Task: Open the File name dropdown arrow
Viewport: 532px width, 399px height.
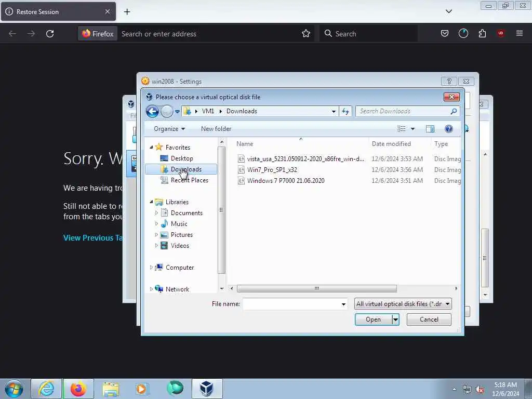Action: (x=343, y=304)
